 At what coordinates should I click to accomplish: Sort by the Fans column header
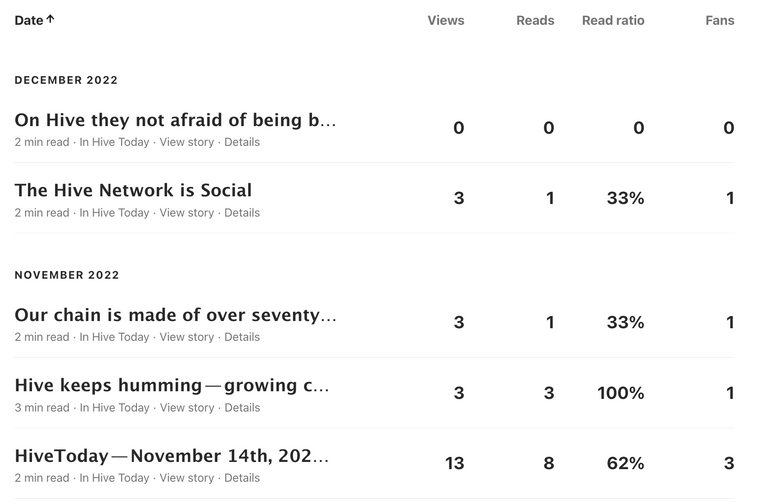pyautogui.click(x=720, y=20)
